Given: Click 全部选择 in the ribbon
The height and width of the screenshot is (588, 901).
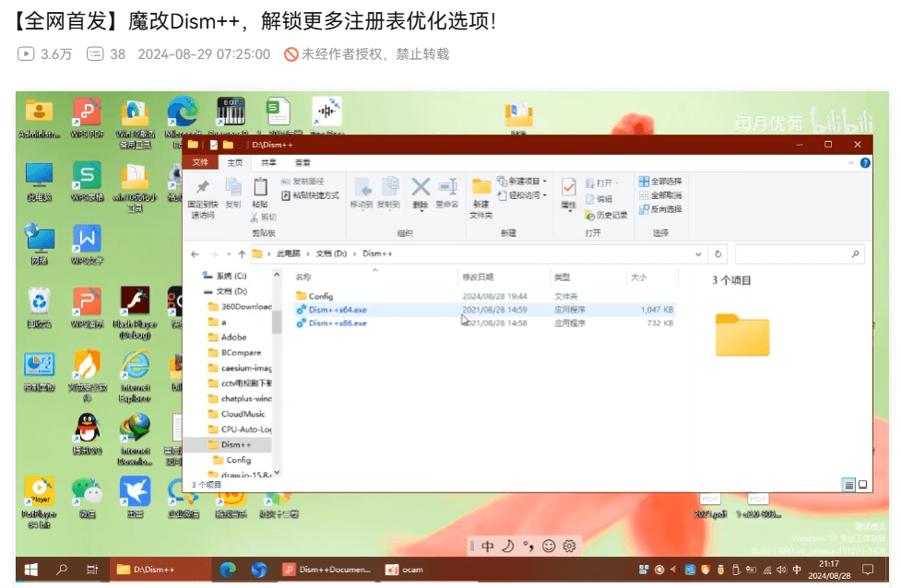Looking at the screenshot, I should [x=660, y=182].
